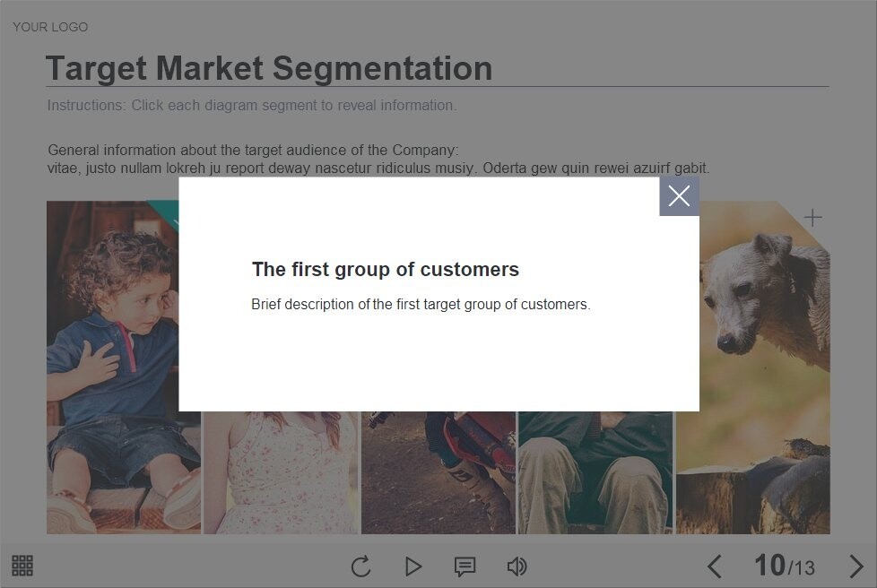The image size is (877, 588).
Task: Click the seated man diagram segment
Action: pos(595,466)
